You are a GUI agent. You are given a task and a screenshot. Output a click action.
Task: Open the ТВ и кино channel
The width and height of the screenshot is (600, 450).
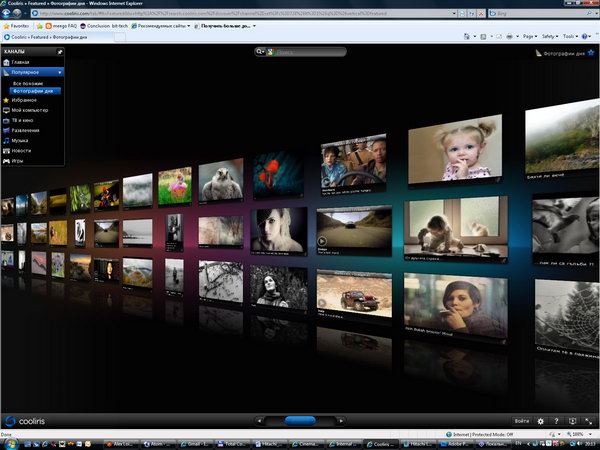pos(24,121)
